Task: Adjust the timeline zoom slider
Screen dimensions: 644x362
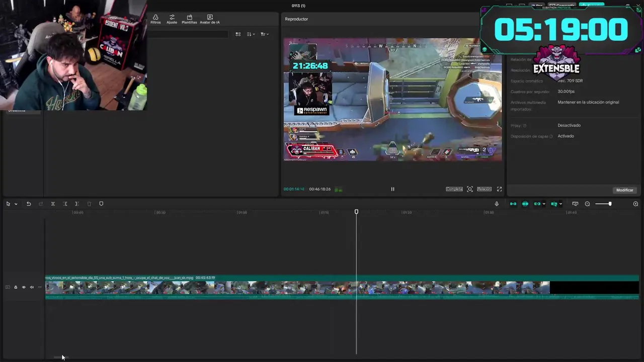Action: click(603, 204)
